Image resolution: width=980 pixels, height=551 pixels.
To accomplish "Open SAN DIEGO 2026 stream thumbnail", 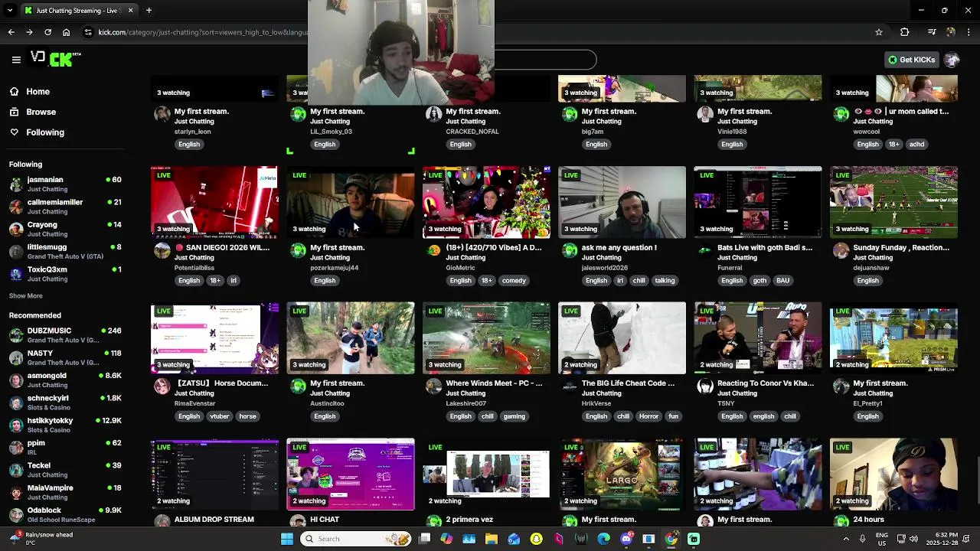I will 214,202.
